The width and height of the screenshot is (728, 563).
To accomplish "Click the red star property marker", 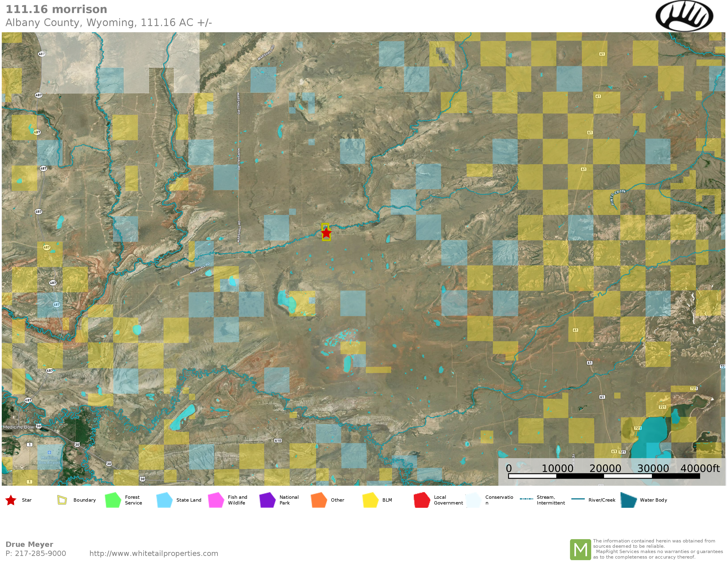I will tap(326, 233).
